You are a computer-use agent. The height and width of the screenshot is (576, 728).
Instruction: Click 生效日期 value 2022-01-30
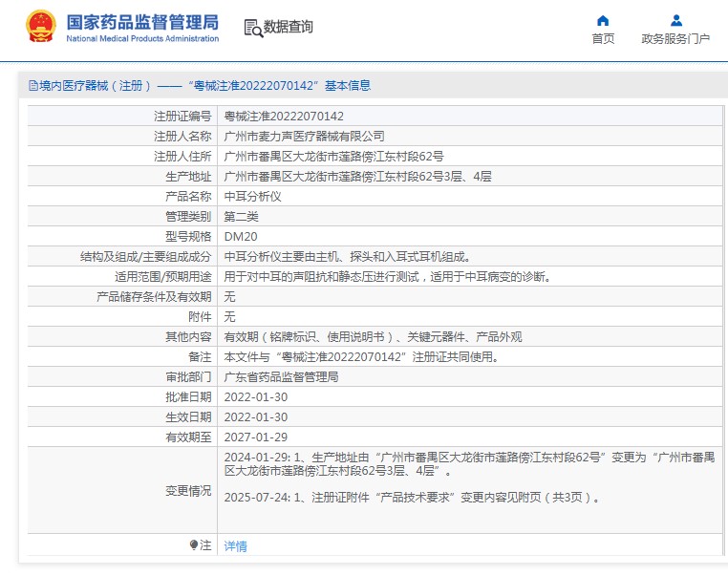[x=256, y=417]
